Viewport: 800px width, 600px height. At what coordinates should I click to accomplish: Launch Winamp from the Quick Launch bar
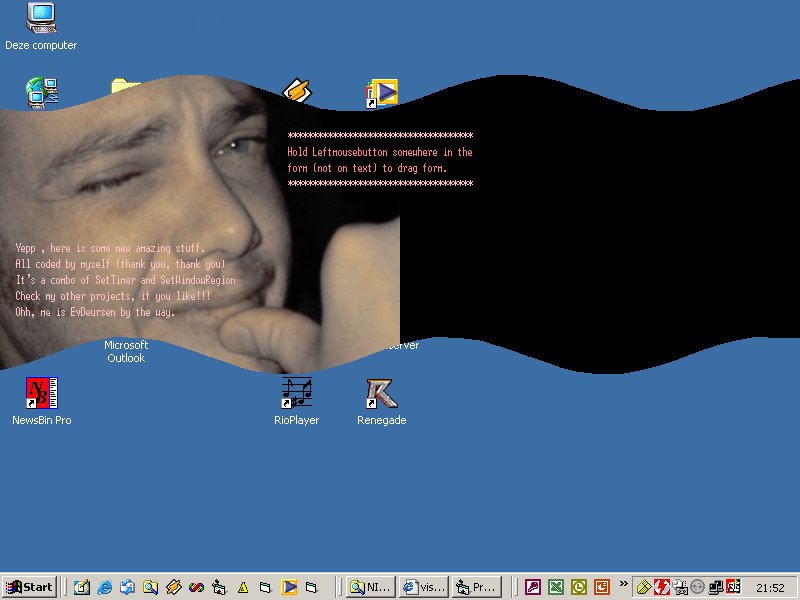click(173, 587)
